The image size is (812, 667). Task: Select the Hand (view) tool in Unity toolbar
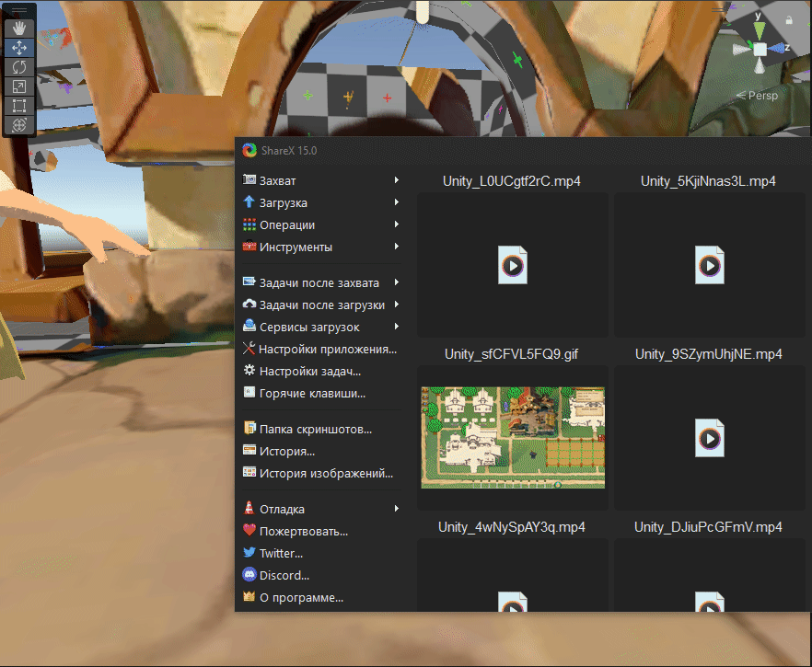click(19, 28)
